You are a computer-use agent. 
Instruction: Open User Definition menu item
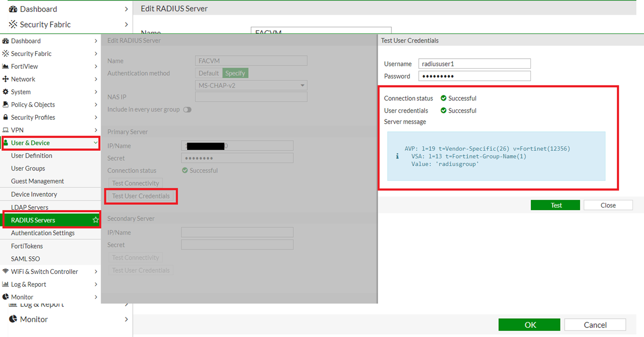pos(32,156)
